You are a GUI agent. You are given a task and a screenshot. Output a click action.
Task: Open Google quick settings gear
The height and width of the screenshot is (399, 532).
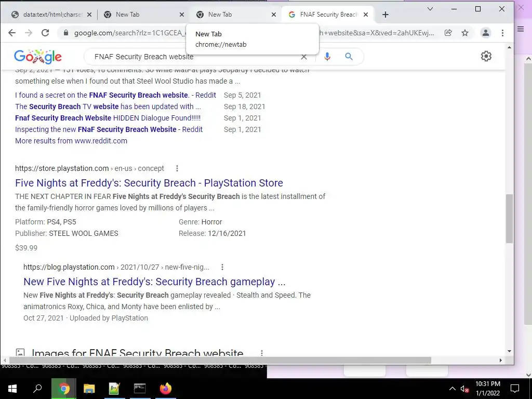tap(486, 56)
